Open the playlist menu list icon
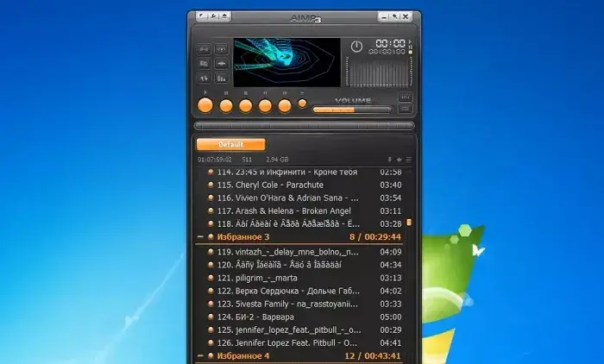The image size is (604, 364). 409,160
